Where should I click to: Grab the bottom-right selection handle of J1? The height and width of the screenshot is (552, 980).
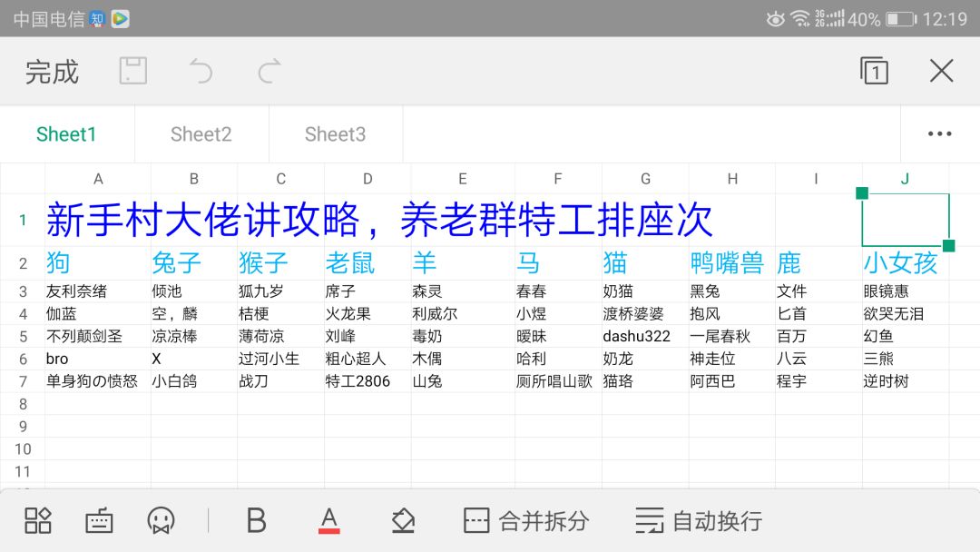(x=948, y=246)
